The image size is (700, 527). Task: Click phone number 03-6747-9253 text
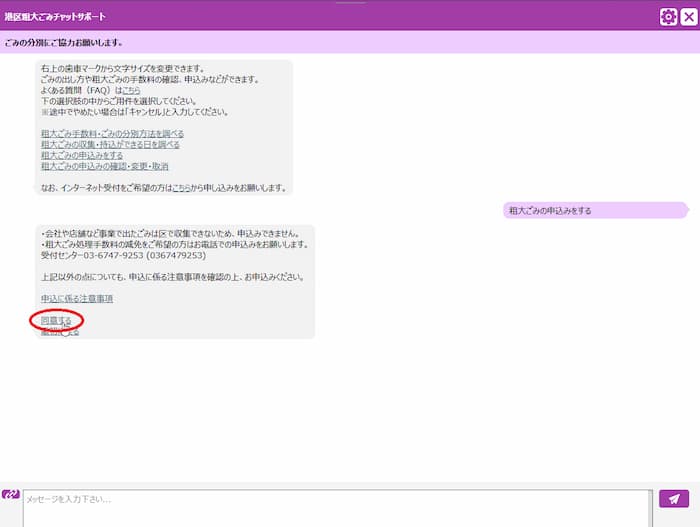(x=113, y=255)
